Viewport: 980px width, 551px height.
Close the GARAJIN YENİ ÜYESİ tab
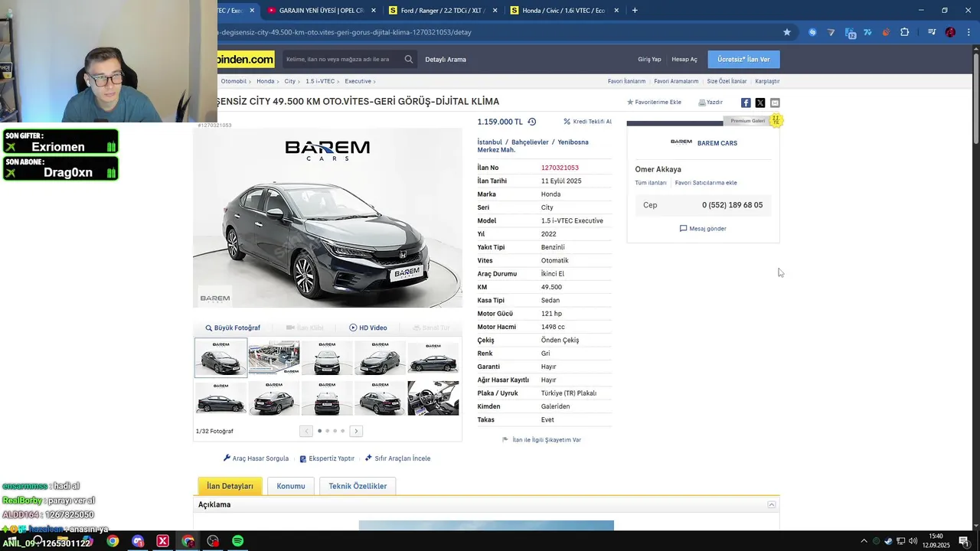click(x=374, y=11)
